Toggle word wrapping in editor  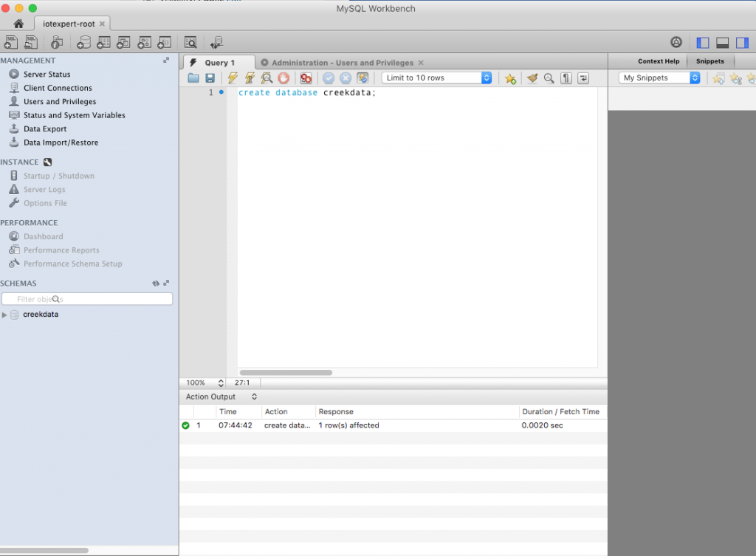pos(583,78)
